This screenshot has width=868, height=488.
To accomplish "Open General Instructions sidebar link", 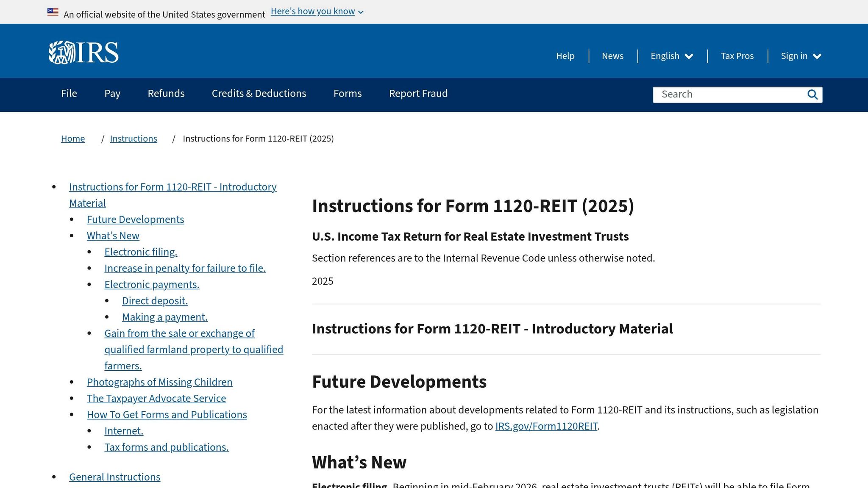I will tap(115, 477).
